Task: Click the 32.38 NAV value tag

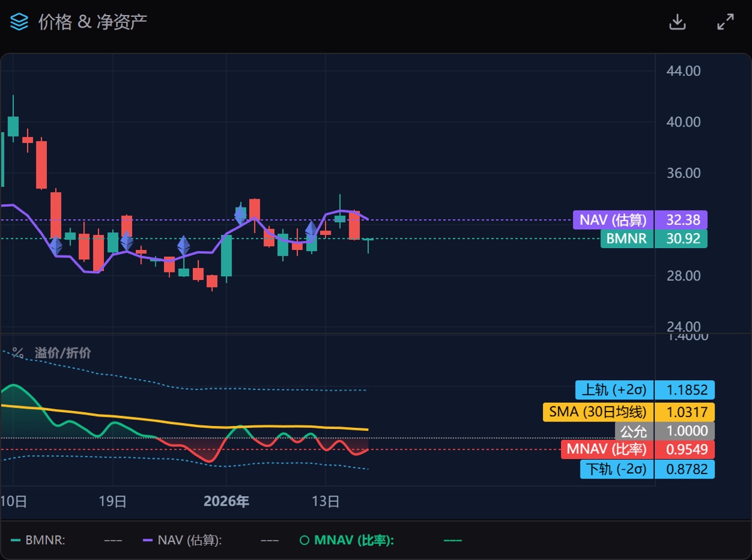Action: coord(681,220)
